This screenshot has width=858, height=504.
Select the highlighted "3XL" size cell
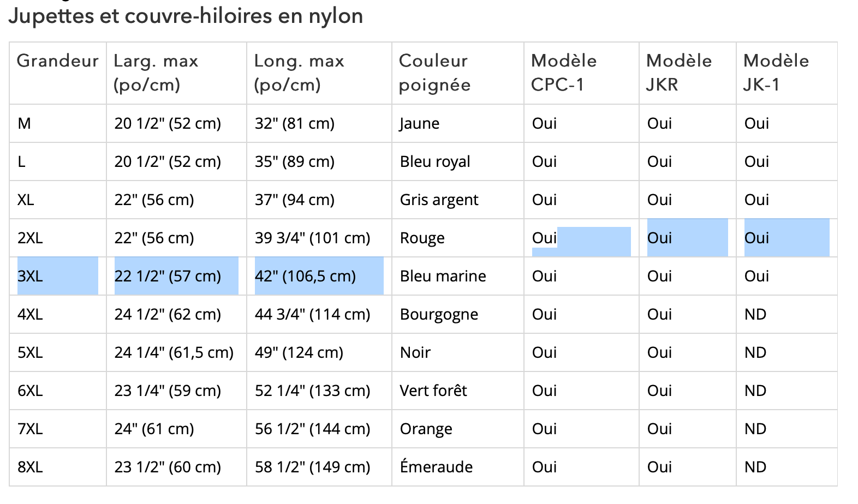click(x=30, y=276)
